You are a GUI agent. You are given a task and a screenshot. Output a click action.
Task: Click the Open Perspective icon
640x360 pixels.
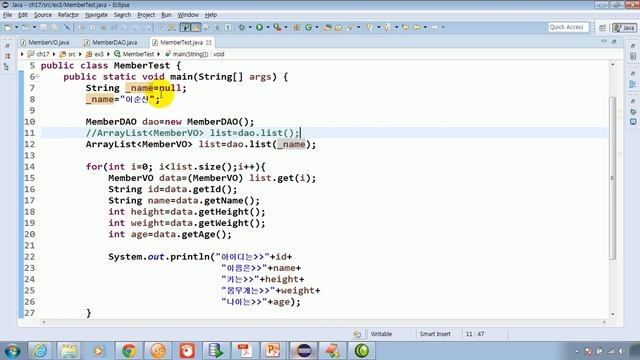(602, 28)
